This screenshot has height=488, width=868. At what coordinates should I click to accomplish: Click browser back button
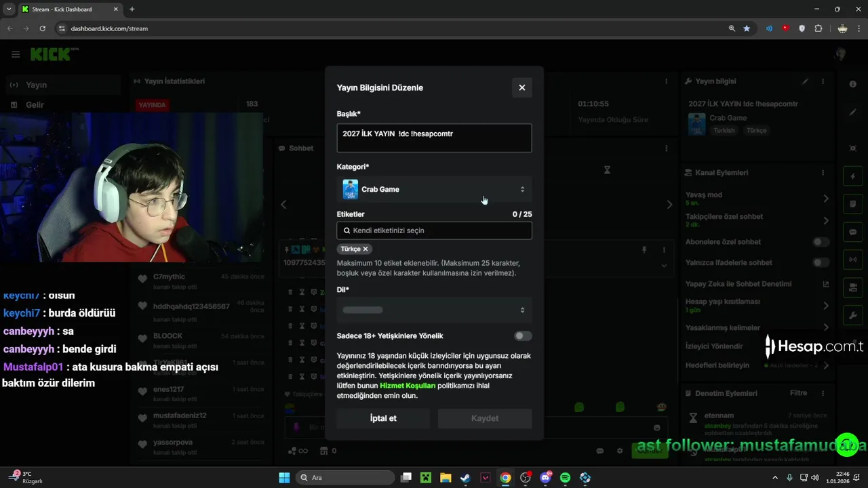pos(9,28)
